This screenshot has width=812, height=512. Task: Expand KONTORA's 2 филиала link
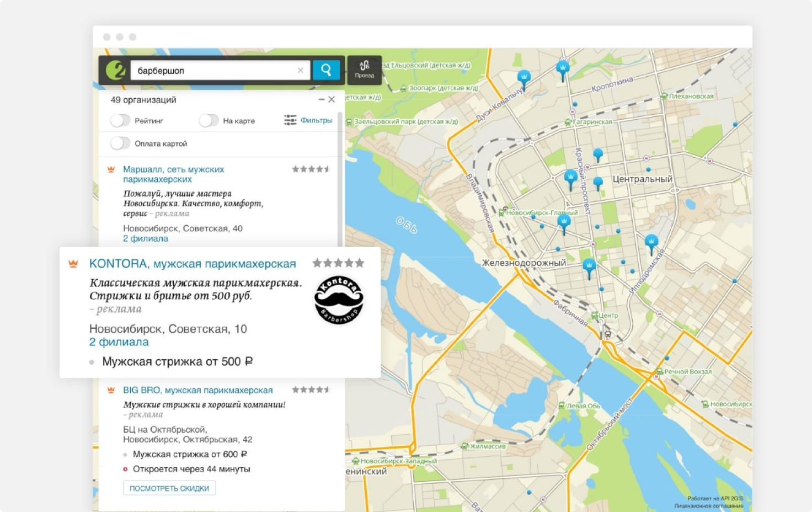point(119,342)
